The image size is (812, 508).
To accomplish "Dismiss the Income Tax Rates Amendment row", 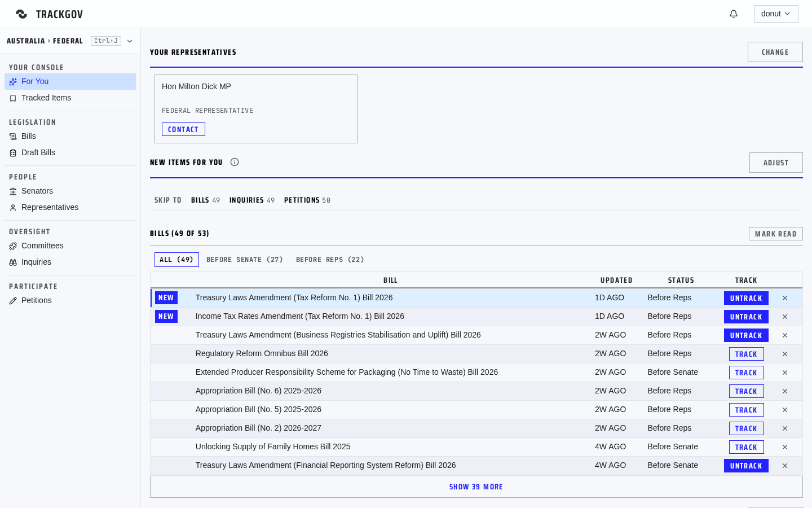I will [785, 317].
